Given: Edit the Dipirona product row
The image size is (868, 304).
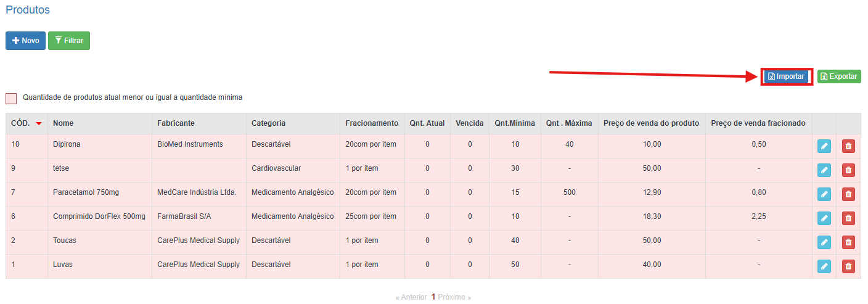Looking at the screenshot, I should coord(824,146).
